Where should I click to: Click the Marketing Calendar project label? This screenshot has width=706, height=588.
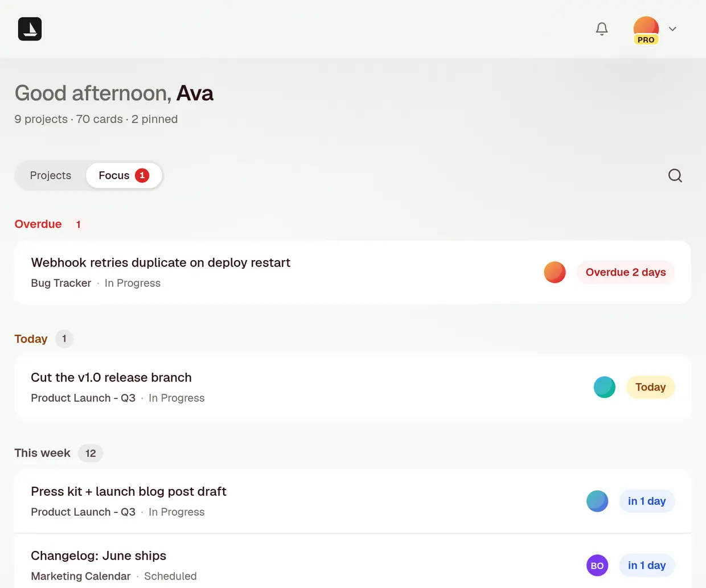(81, 576)
